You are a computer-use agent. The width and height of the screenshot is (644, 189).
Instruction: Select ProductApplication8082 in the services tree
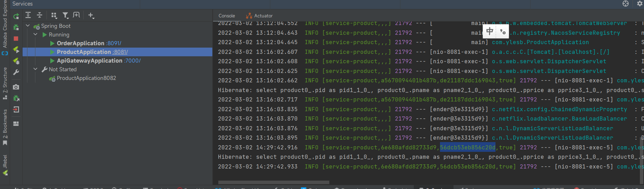click(86, 78)
